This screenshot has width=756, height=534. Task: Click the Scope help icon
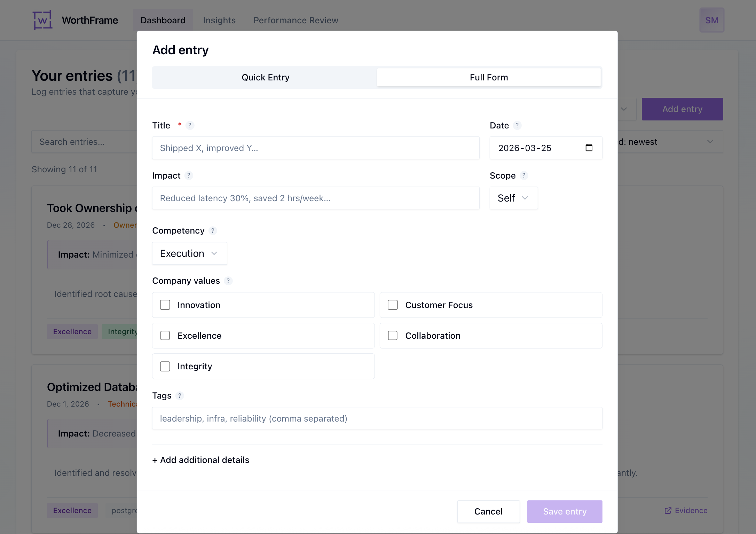pos(524,175)
